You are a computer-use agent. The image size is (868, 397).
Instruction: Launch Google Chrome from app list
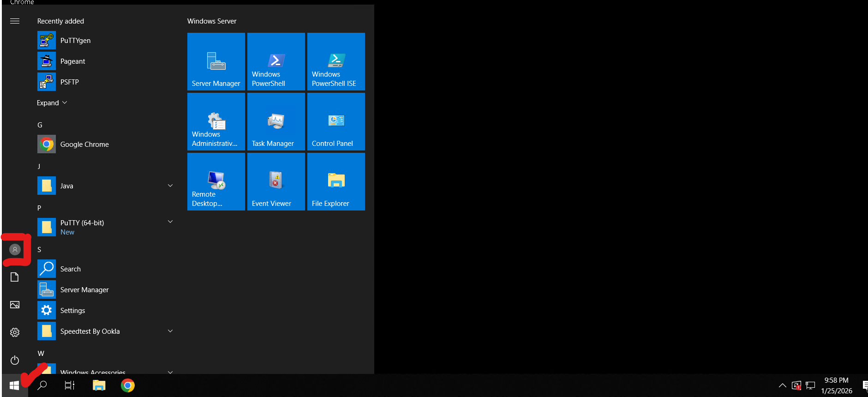click(84, 144)
